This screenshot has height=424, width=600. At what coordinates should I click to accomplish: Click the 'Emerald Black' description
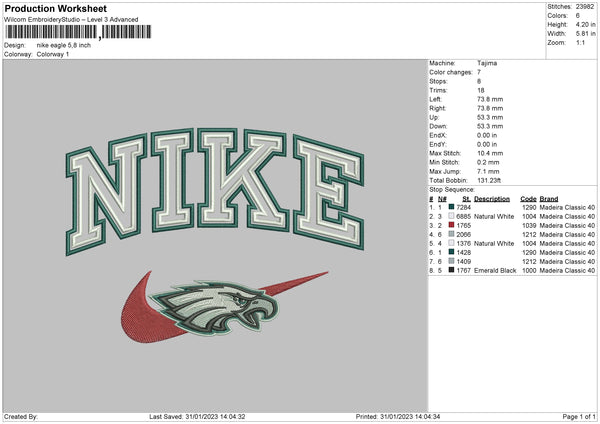coord(495,270)
